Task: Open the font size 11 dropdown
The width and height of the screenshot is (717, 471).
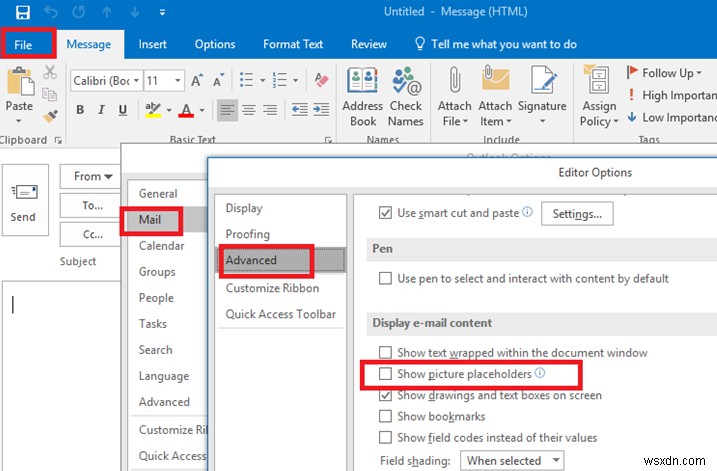Action: 177,81
